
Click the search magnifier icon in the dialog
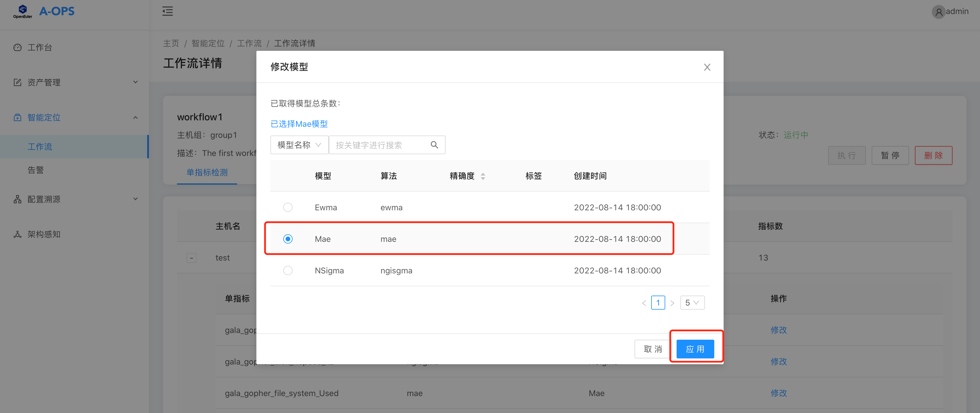pos(434,145)
